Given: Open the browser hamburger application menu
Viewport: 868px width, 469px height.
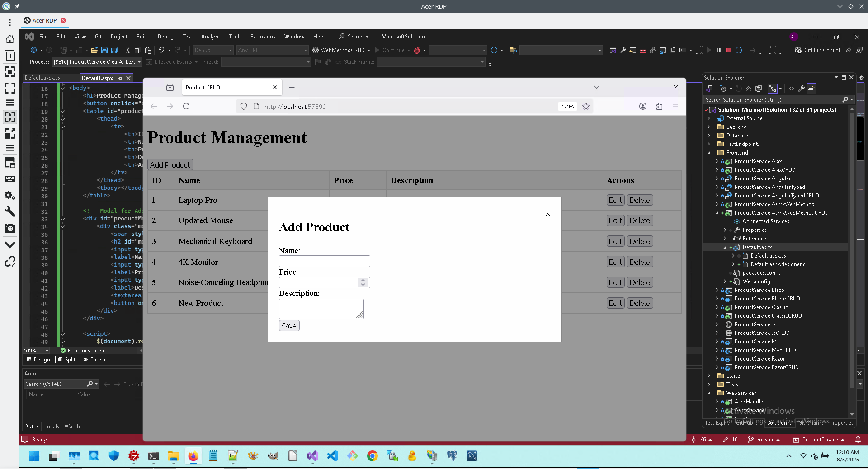Looking at the screenshot, I should [x=675, y=106].
